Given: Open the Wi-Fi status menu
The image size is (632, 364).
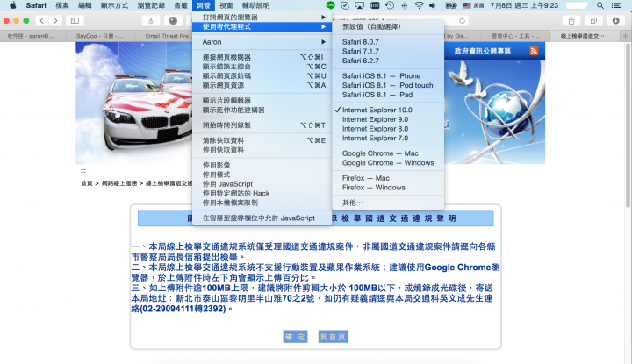Looking at the screenshot, I should (420, 5).
